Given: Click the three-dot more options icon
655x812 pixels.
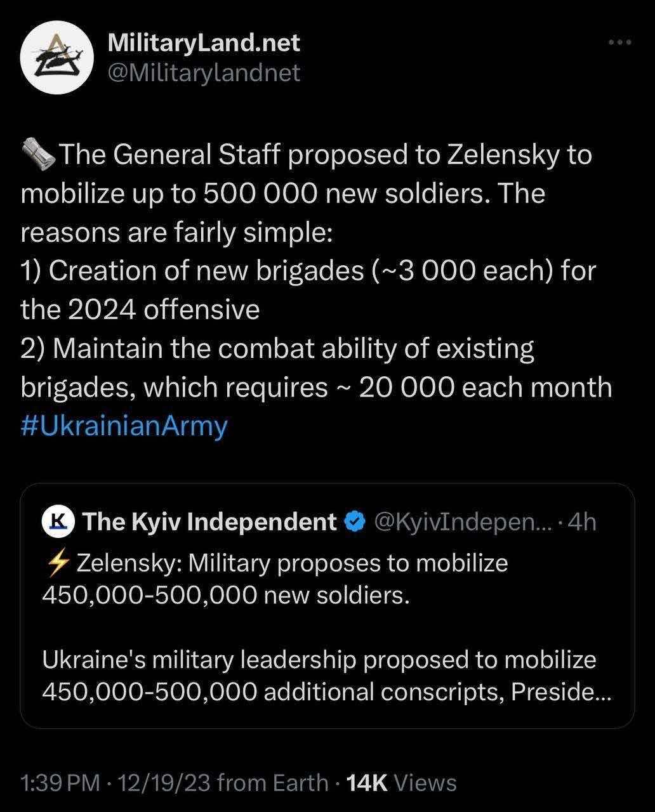Looking at the screenshot, I should 619,43.
